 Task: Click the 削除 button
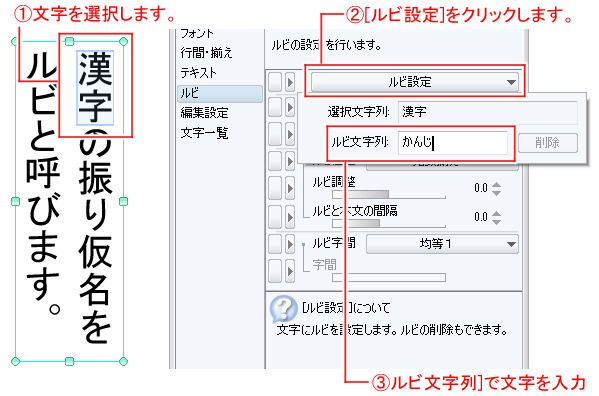(547, 143)
